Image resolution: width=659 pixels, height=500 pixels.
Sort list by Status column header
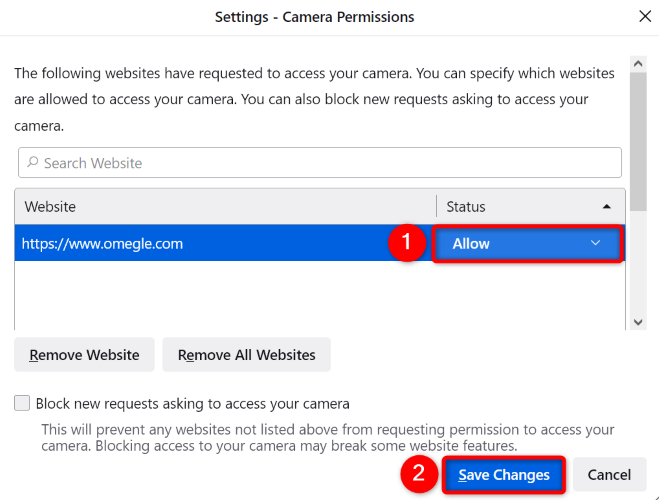click(500, 207)
